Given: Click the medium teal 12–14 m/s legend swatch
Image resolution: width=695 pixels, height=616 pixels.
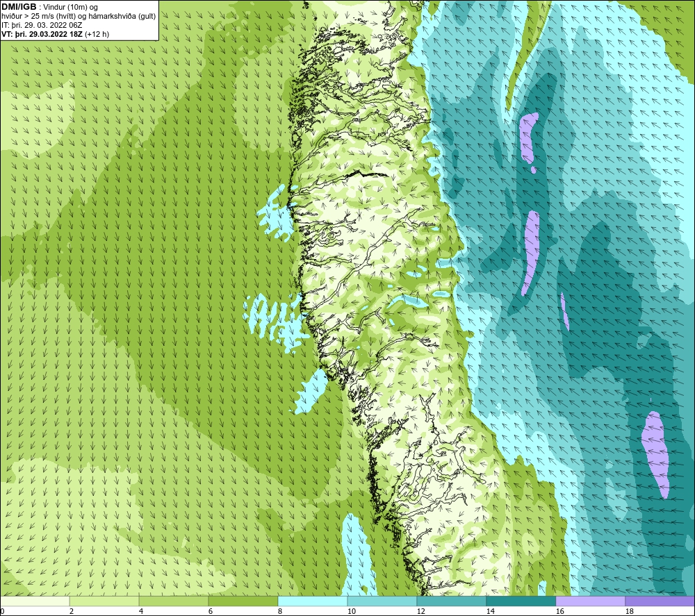Looking at the screenshot, I should point(452,601).
